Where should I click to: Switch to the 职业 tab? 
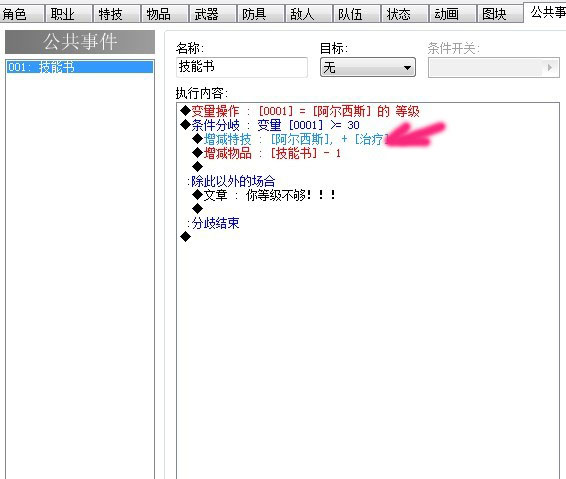click(68, 14)
